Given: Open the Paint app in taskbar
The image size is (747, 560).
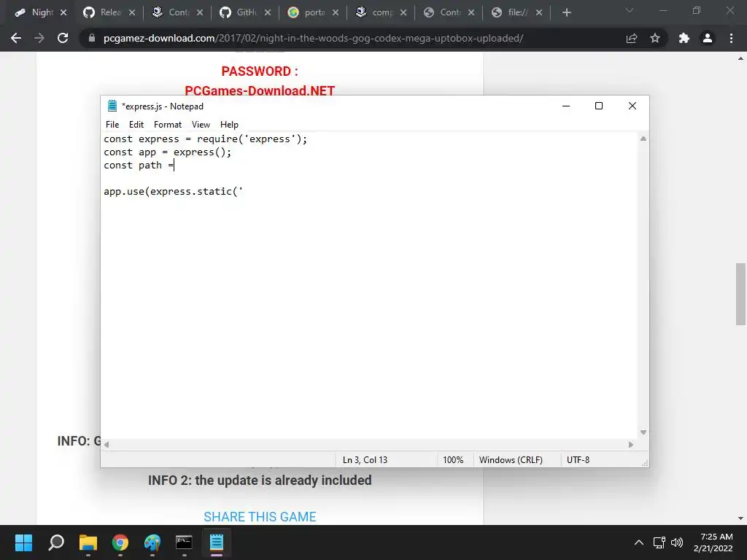Looking at the screenshot, I should 152,542.
